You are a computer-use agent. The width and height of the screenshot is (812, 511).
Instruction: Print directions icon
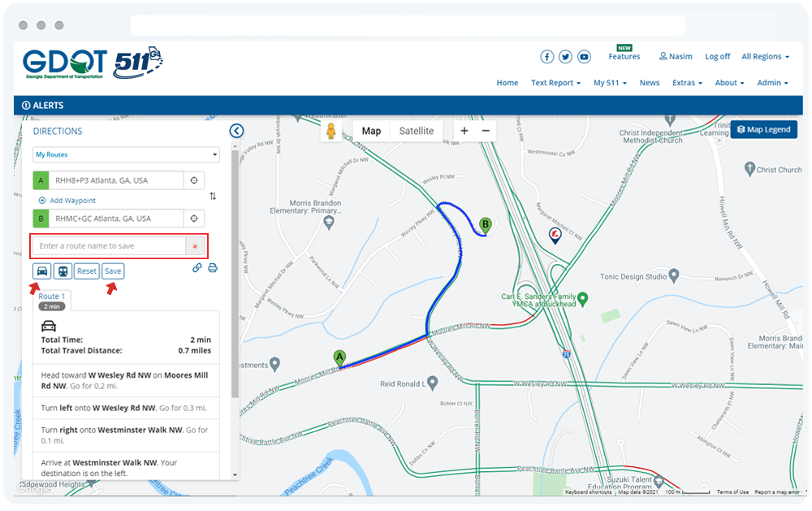point(213,268)
